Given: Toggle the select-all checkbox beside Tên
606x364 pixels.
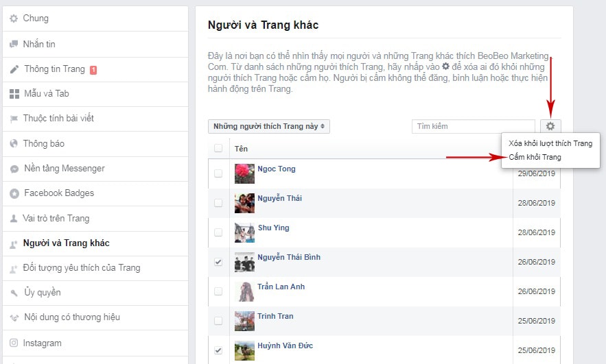Looking at the screenshot, I should (x=218, y=148).
